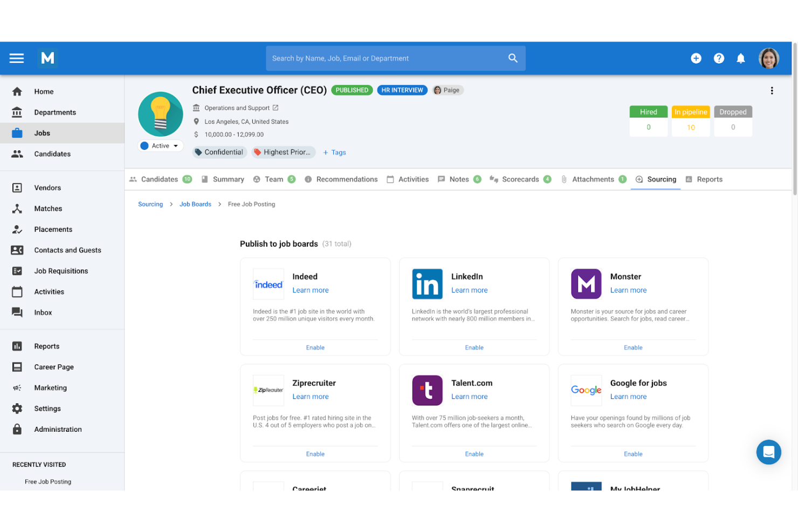The height and width of the screenshot is (532, 798).
Task: Enable Talent.com job board
Action: click(x=474, y=454)
